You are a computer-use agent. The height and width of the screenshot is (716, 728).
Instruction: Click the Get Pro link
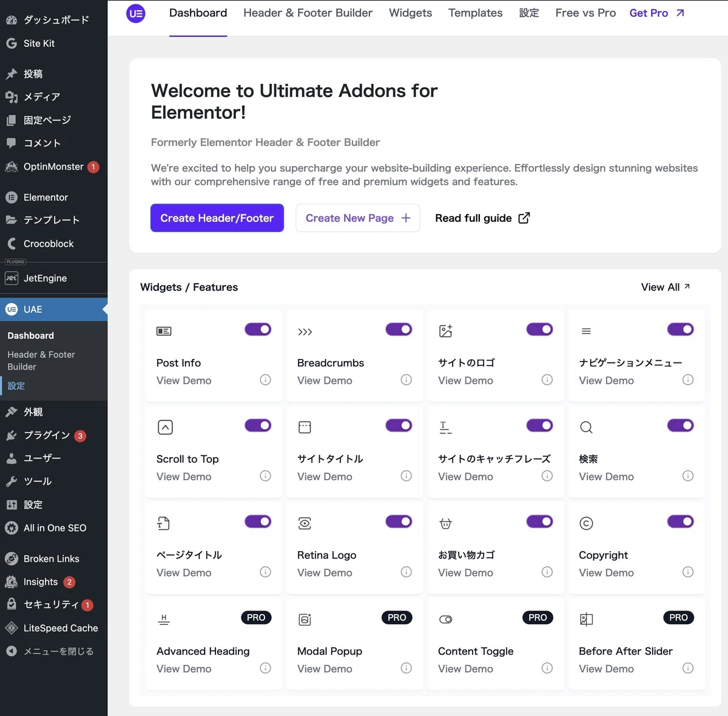tap(657, 13)
